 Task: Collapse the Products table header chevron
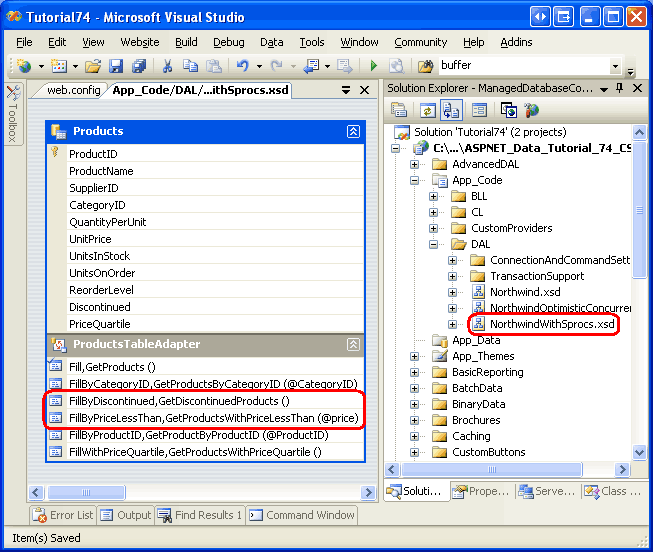353,131
